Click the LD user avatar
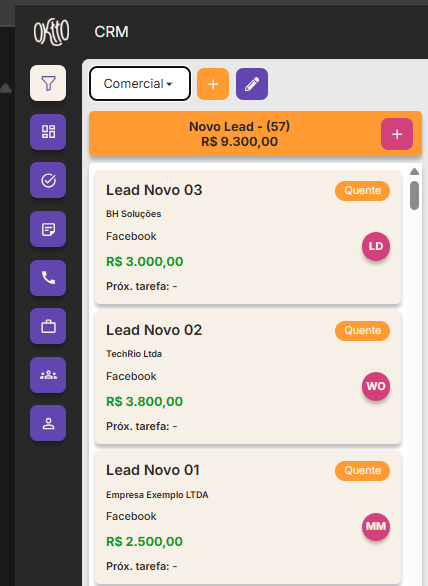The width and height of the screenshot is (428, 586). (376, 246)
